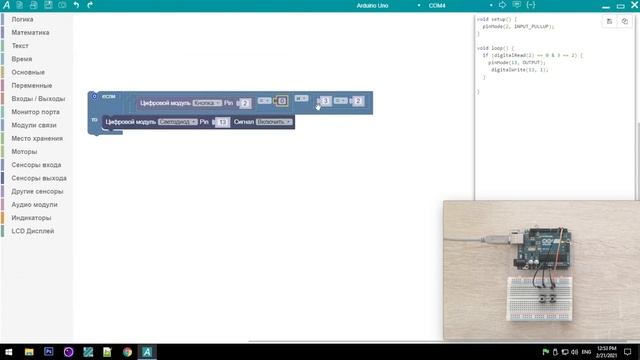
Task: Click the save icon in toolbar
Action: [48, 5]
